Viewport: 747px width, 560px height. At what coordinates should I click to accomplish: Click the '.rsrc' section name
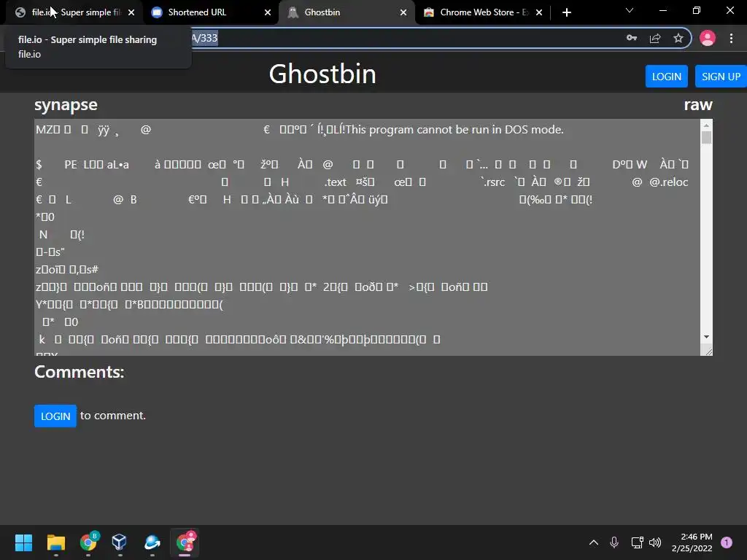492,182
